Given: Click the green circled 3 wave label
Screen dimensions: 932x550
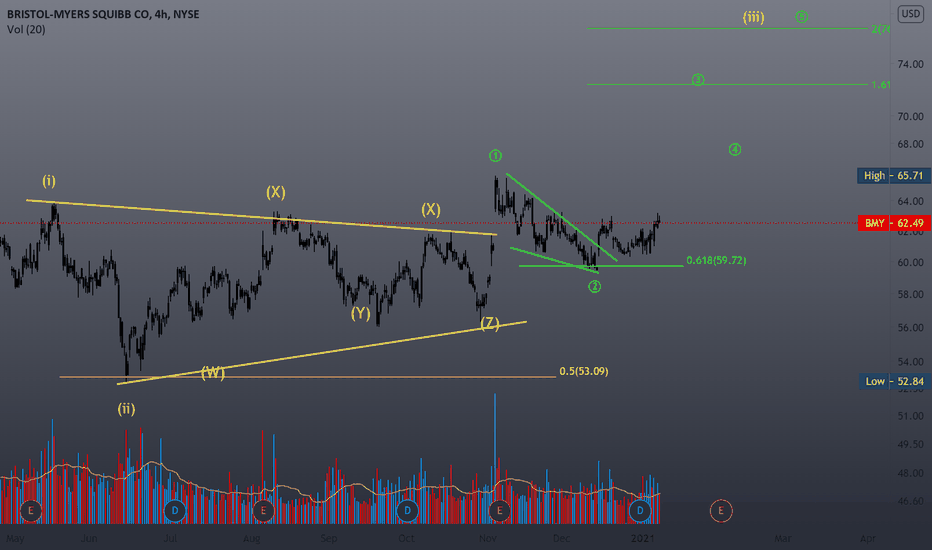Looking at the screenshot, I should coord(698,80).
